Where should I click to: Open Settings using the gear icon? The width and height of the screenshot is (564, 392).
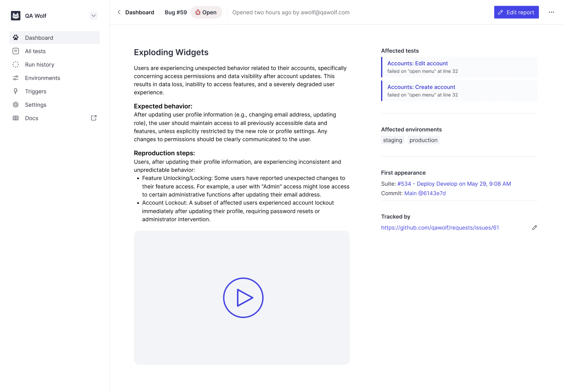(16, 104)
